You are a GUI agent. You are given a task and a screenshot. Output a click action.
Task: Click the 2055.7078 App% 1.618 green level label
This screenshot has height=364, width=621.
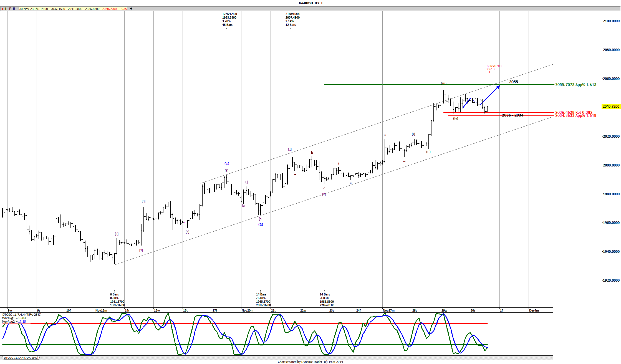point(575,85)
